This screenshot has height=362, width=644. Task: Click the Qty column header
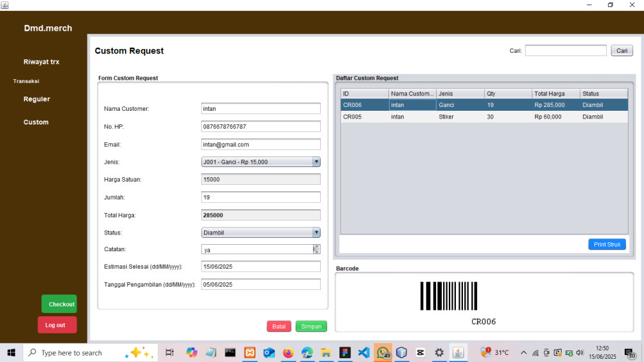(x=508, y=93)
